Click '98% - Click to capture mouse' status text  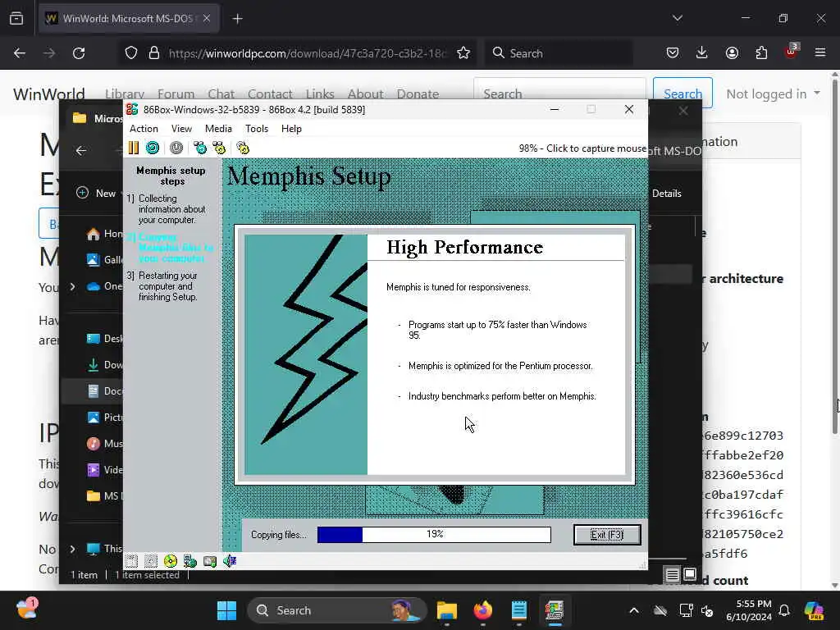point(582,148)
